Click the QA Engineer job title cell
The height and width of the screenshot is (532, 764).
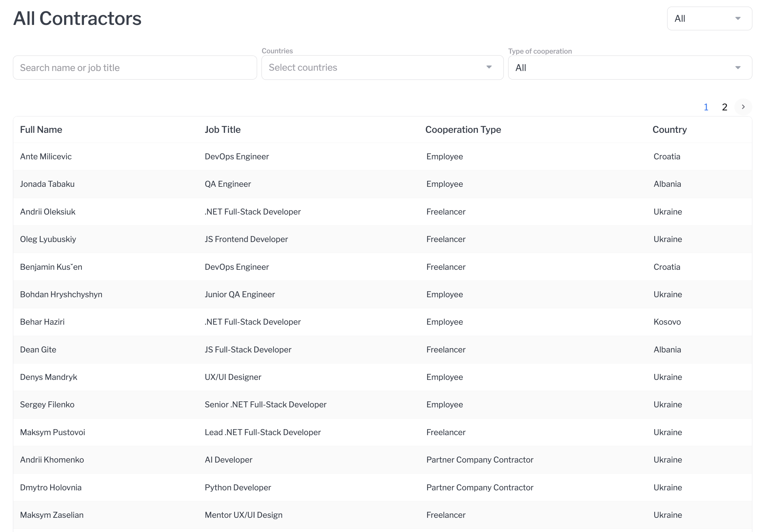coord(228,184)
